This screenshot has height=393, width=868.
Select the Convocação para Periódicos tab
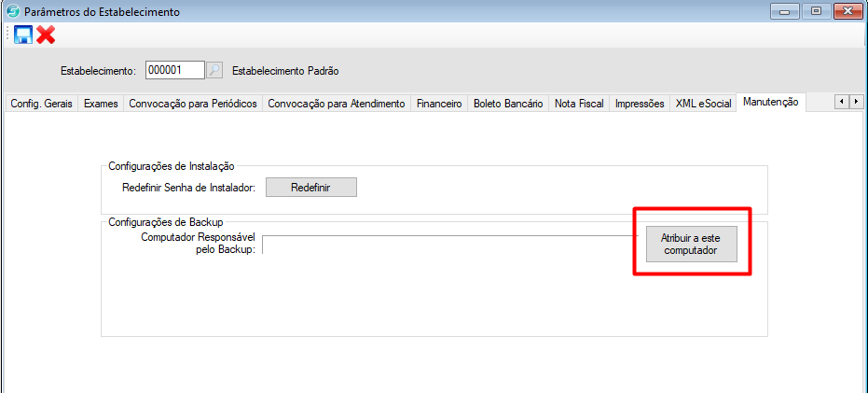[192, 104]
